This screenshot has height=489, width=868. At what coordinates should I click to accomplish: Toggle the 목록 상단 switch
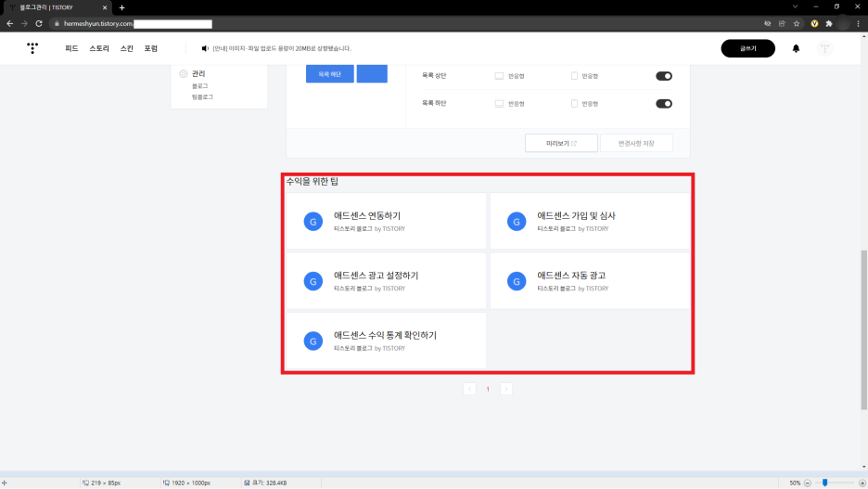tap(664, 76)
